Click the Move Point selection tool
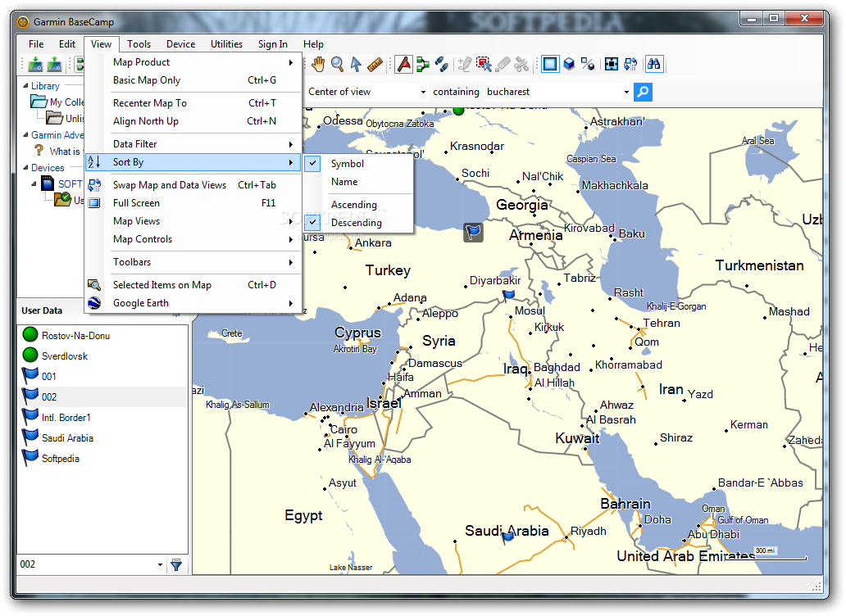Image resolution: width=846 pixels, height=616 pixels. click(484, 64)
